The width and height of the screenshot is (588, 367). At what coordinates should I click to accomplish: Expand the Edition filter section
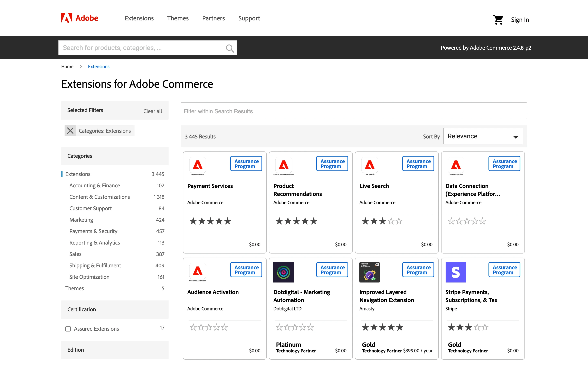coord(76,349)
